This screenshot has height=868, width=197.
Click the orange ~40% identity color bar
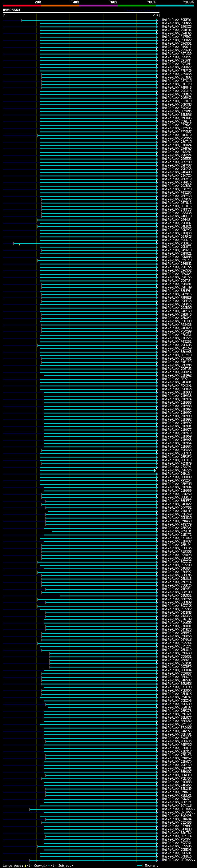coord(60,6)
